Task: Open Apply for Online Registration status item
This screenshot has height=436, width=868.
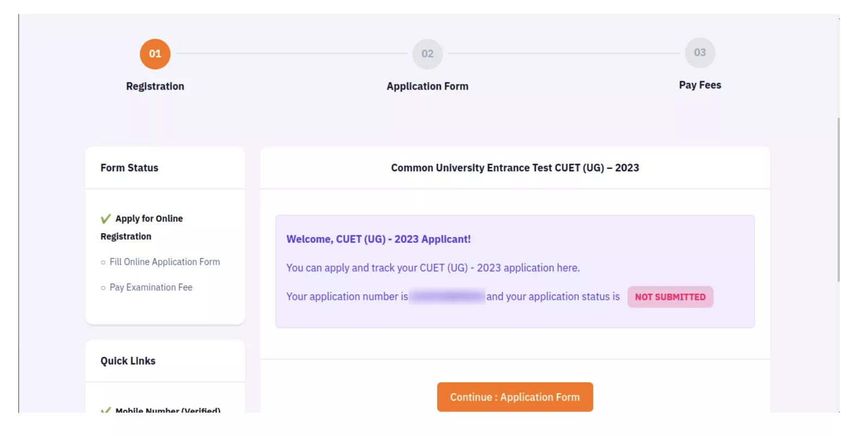Action: point(142,227)
